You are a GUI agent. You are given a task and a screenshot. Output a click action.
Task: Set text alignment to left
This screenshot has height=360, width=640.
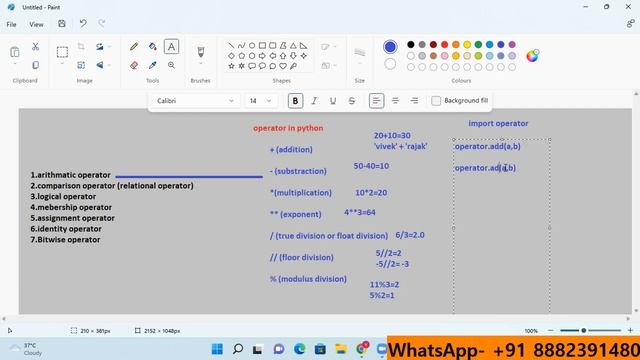pyautogui.click(x=376, y=101)
